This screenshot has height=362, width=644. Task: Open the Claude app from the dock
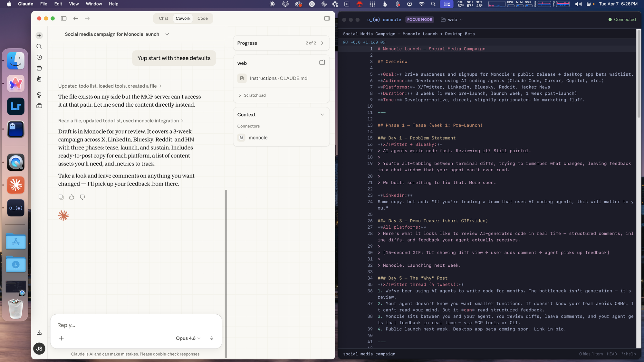pyautogui.click(x=16, y=185)
